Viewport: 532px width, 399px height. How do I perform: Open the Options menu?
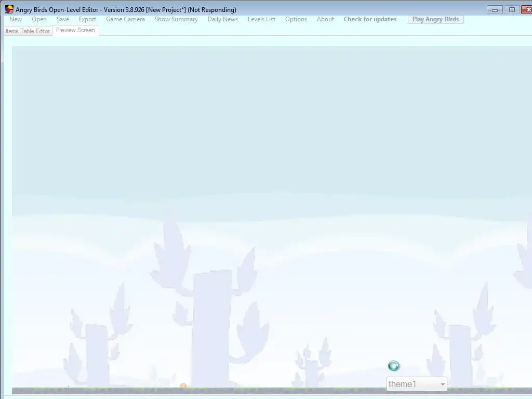(x=296, y=19)
